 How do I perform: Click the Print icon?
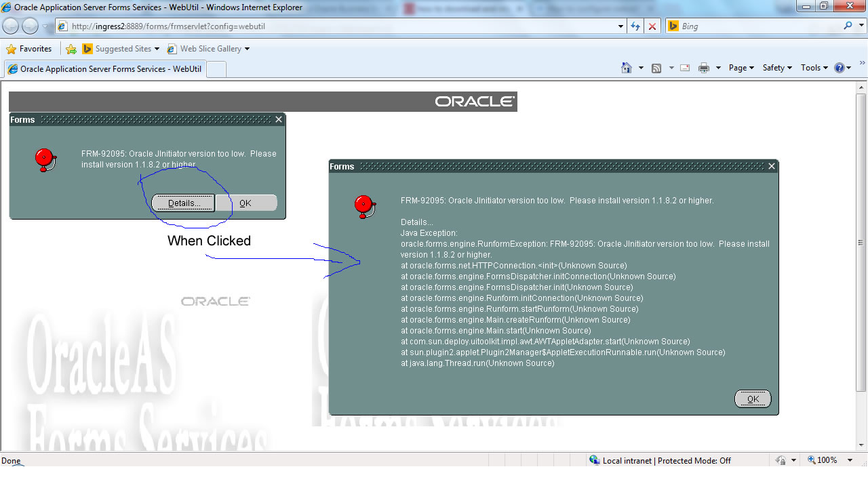click(x=704, y=68)
